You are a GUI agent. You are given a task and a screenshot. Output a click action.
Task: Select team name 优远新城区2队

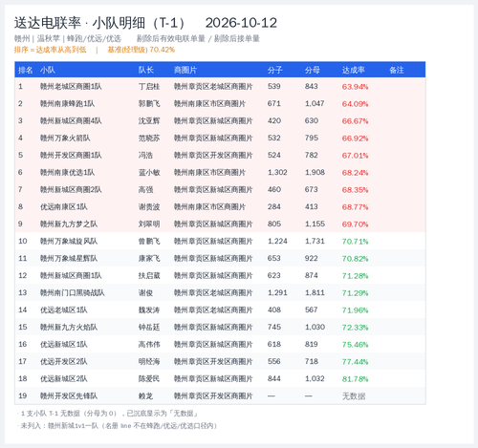pyautogui.click(x=64, y=378)
